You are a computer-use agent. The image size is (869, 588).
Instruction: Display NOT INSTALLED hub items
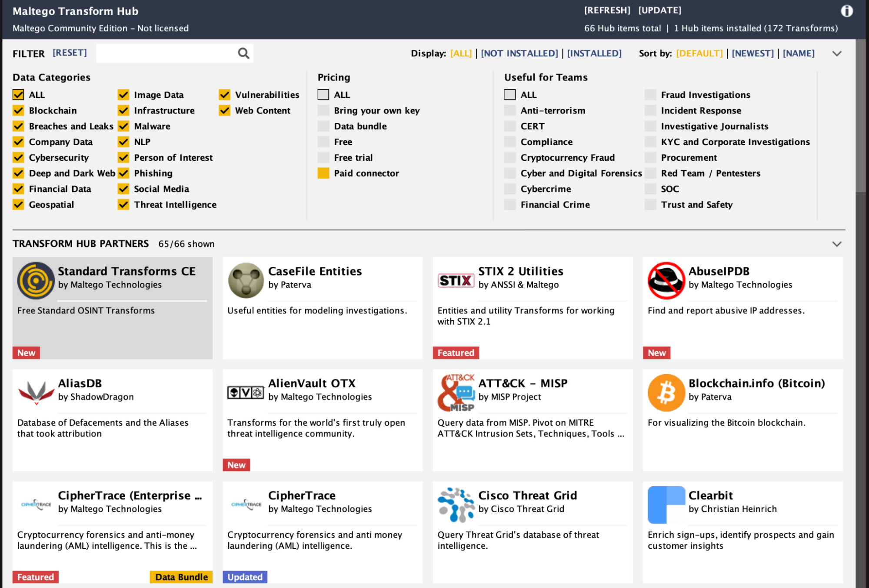[519, 53]
